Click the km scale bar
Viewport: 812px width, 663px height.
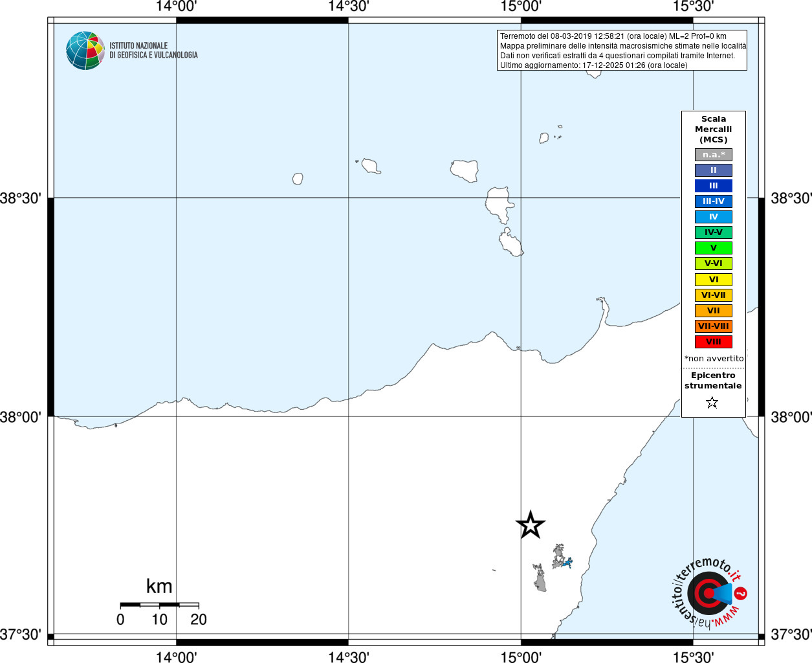pyautogui.click(x=159, y=605)
